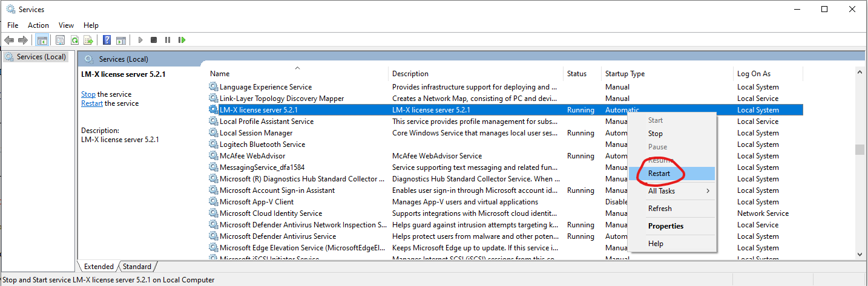Click the Export List toolbar icon
868x286 pixels.
[x=88, y=40]
